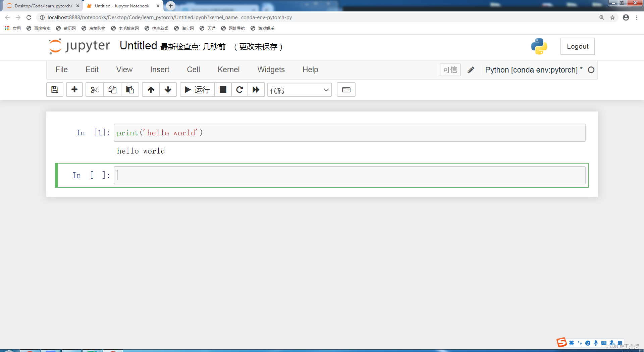The height and width of the screenshot is (352, 644).
Task: Open the 游戏娱乐 bookmark
Action: click(x=263, y=28)
